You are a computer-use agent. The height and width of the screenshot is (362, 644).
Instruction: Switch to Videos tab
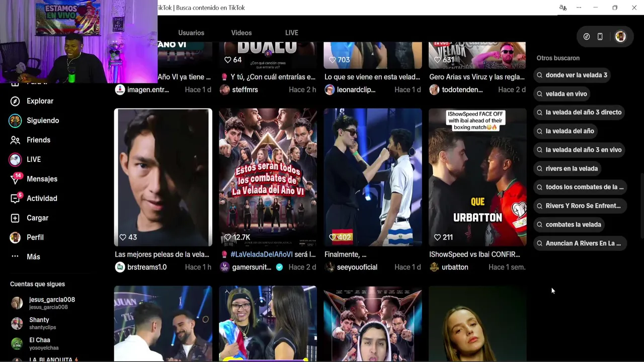[242, 33]
